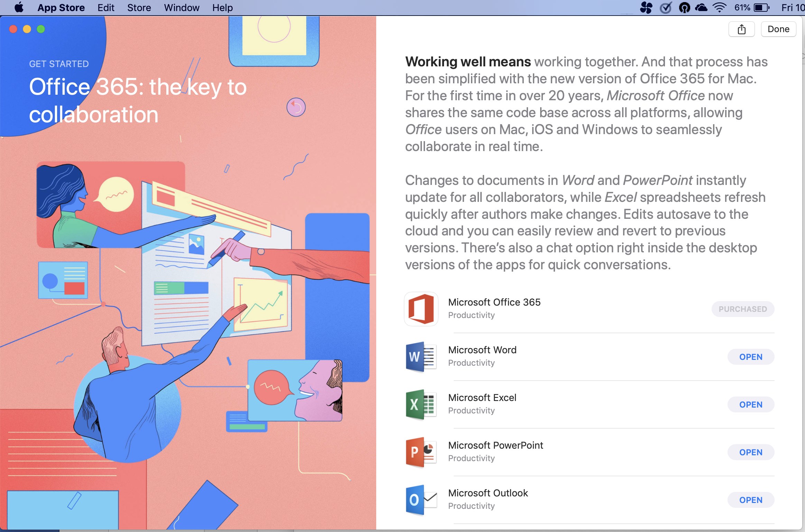
Task: Click the 'Office 365: the key to collaboration' headline
Action: [x=138, y=100]
